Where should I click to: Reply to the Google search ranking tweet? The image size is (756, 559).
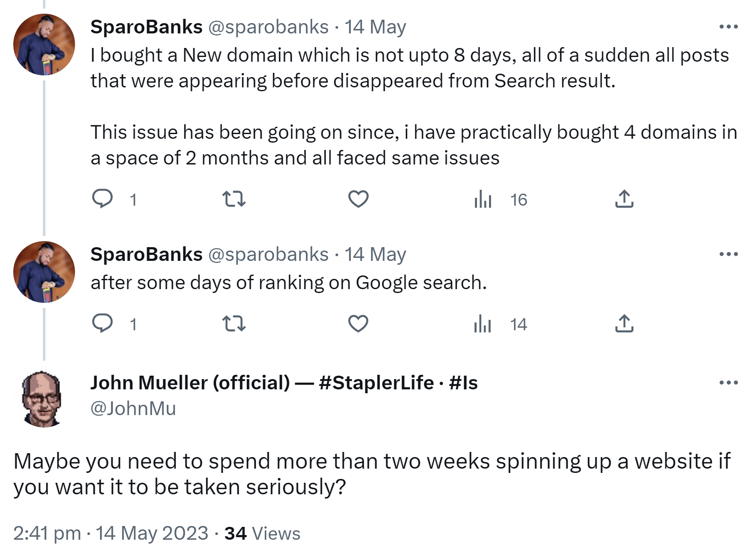coord(103,323)
